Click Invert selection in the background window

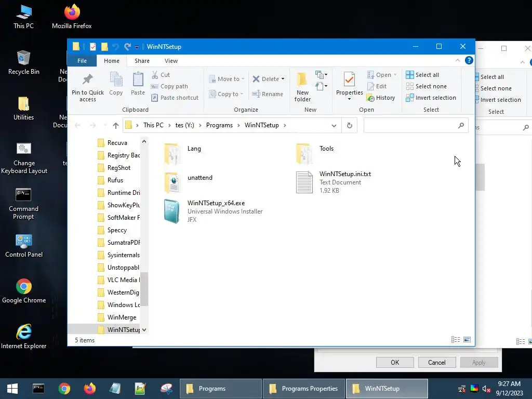click(x=500, y=100)
